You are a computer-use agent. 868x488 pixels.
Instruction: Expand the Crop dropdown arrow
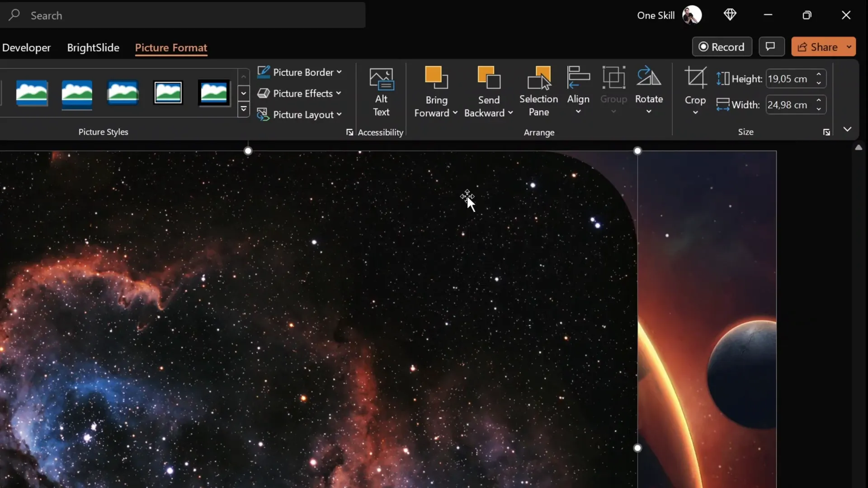point(695,112)
